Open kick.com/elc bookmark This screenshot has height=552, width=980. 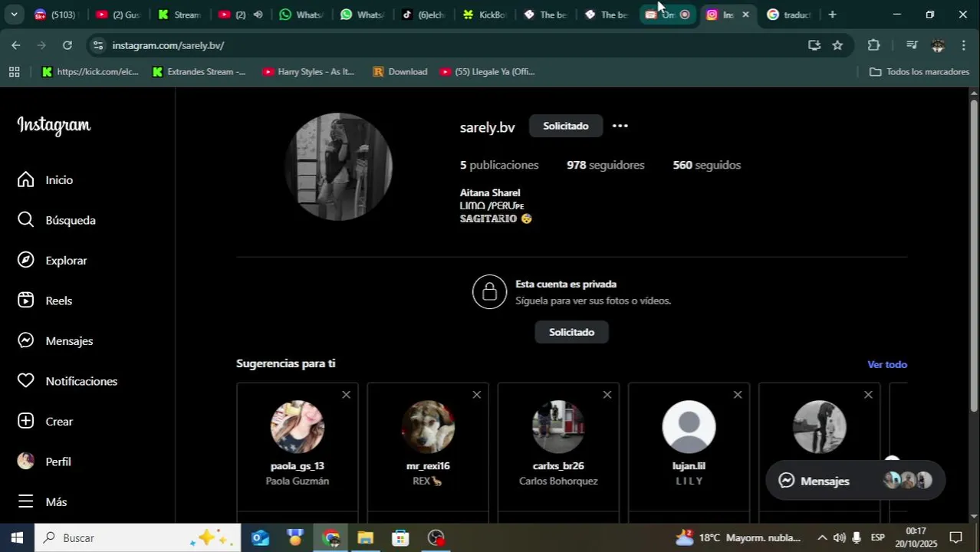pos(90,71)
